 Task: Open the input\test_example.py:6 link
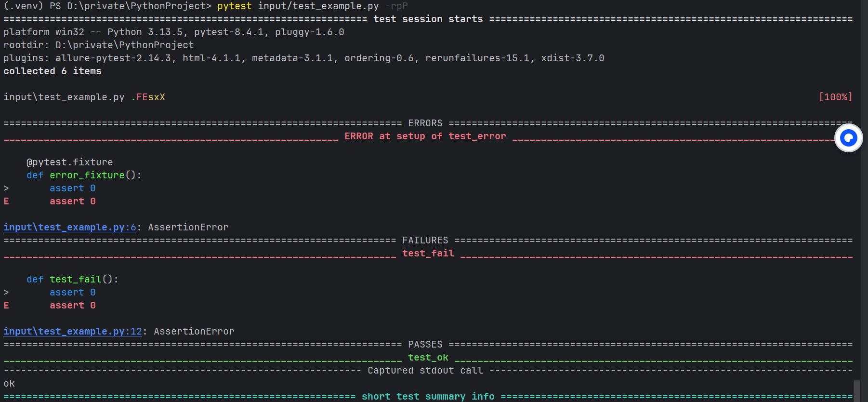[70, 227]
